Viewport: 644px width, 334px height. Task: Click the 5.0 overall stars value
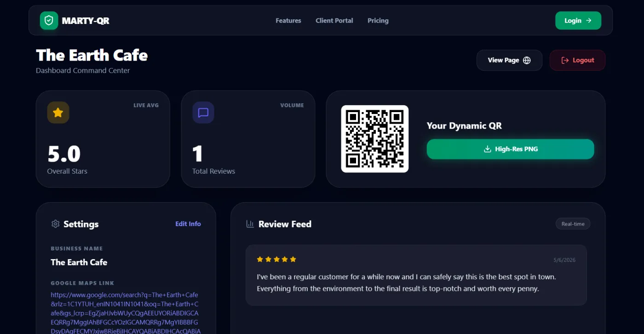coord(64,154)
